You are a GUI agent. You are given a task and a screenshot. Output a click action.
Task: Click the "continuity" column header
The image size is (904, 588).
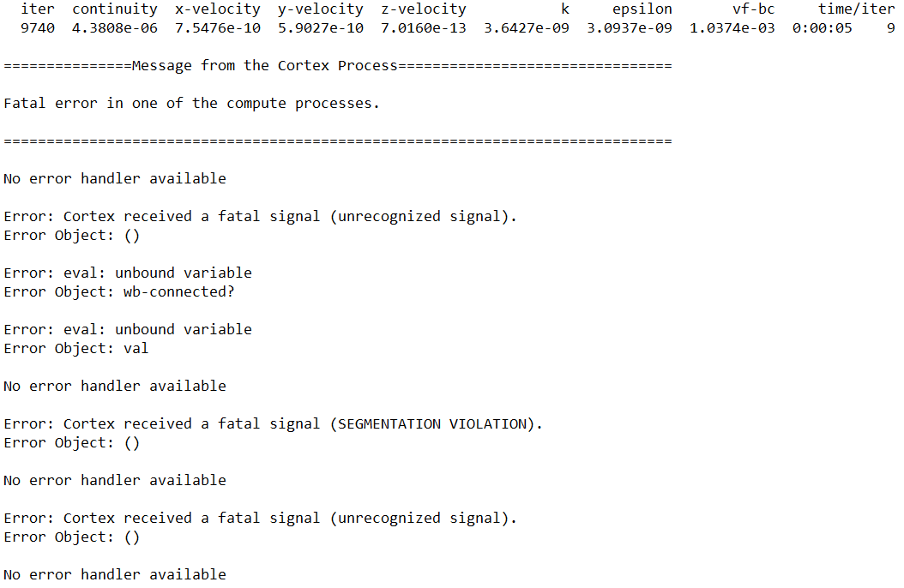115,9
